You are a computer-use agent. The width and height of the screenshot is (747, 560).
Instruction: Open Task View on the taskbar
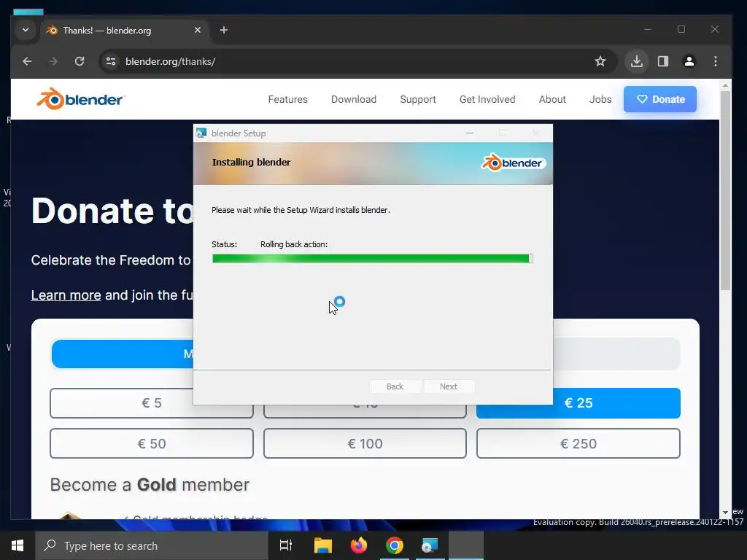(x=286, y=545)
